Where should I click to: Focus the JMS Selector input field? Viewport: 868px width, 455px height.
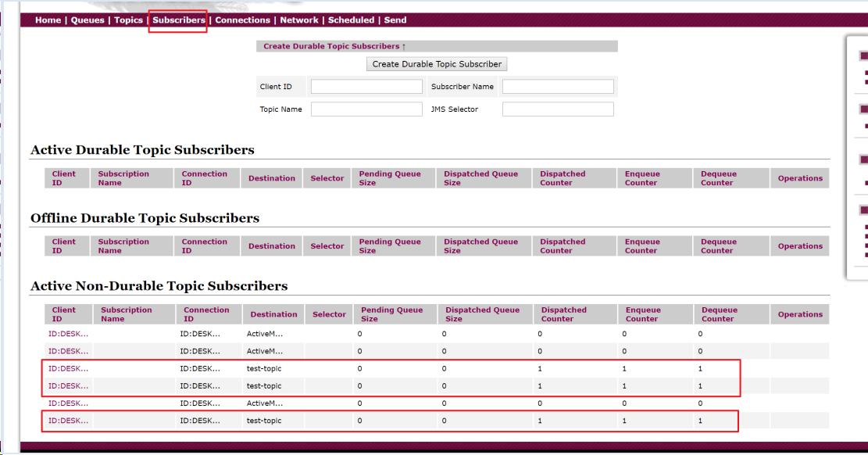(558, 109)
